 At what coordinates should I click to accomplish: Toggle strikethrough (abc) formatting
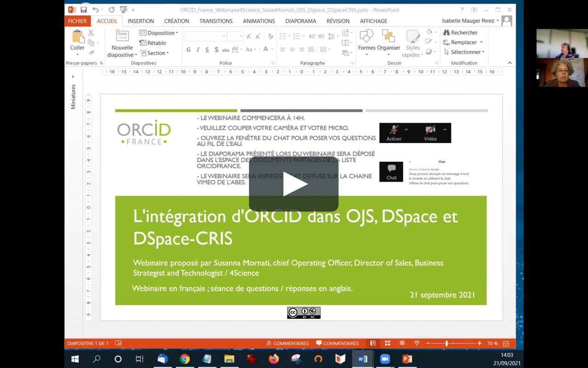click(x=226, y=50)
